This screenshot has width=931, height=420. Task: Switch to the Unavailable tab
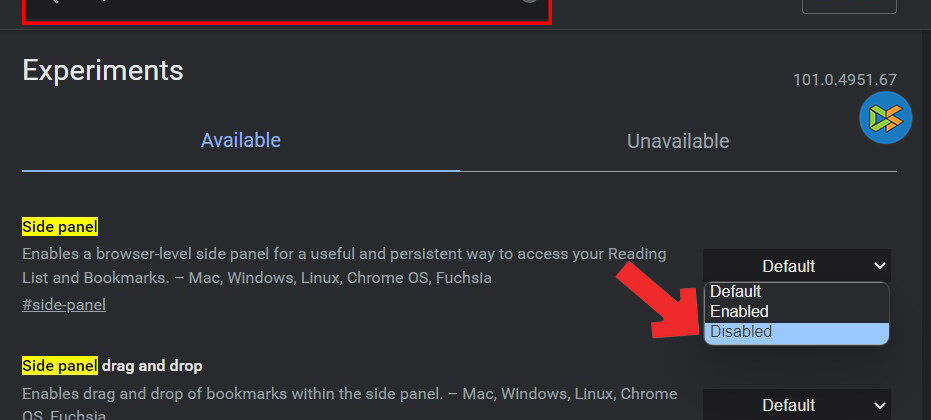(x=678, y=141)
